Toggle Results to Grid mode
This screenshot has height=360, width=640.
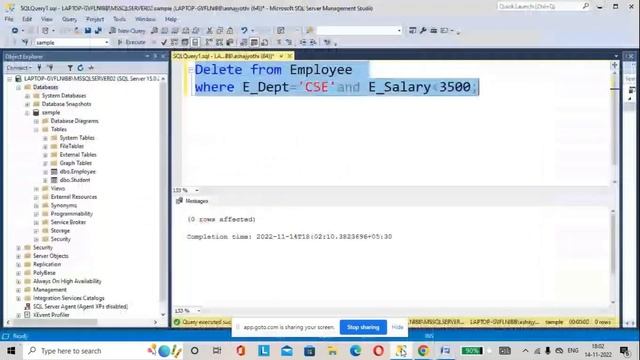tap(254, 42)
